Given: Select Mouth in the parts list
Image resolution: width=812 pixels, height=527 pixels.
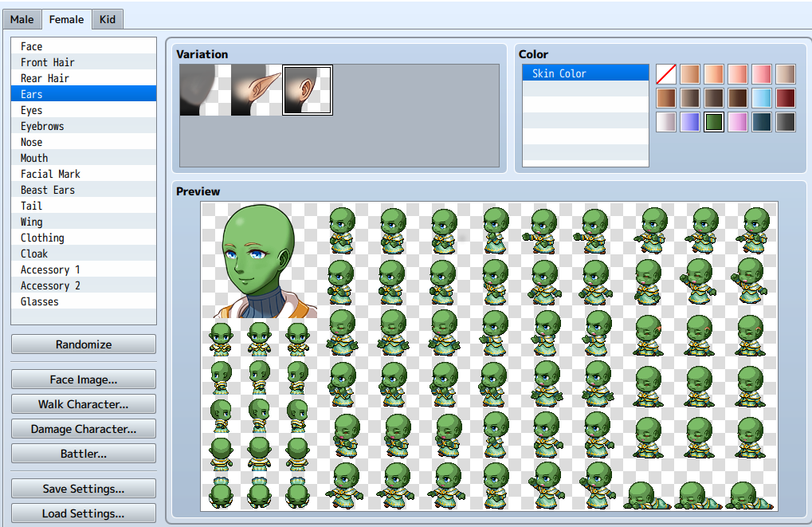Looking at the screenshot, I should (84, 158).
